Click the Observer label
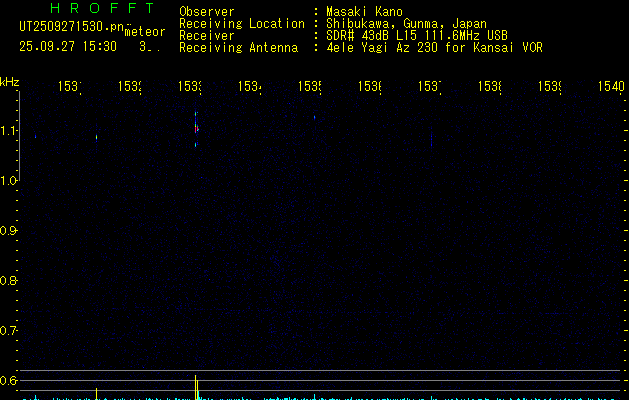The width and height of the screenshot is (629, 400). (207, 11)
